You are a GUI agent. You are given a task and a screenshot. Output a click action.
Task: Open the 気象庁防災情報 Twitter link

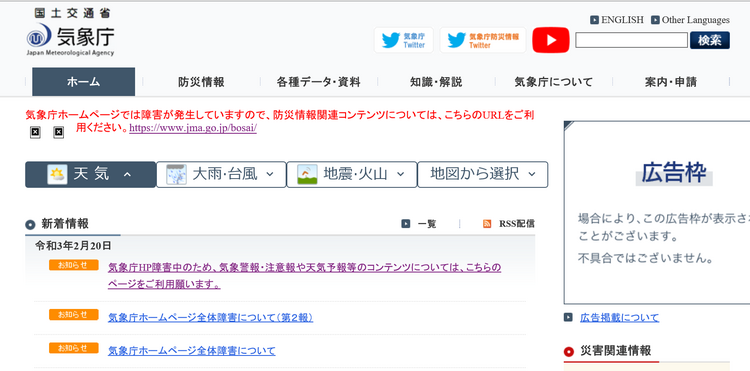483,40
